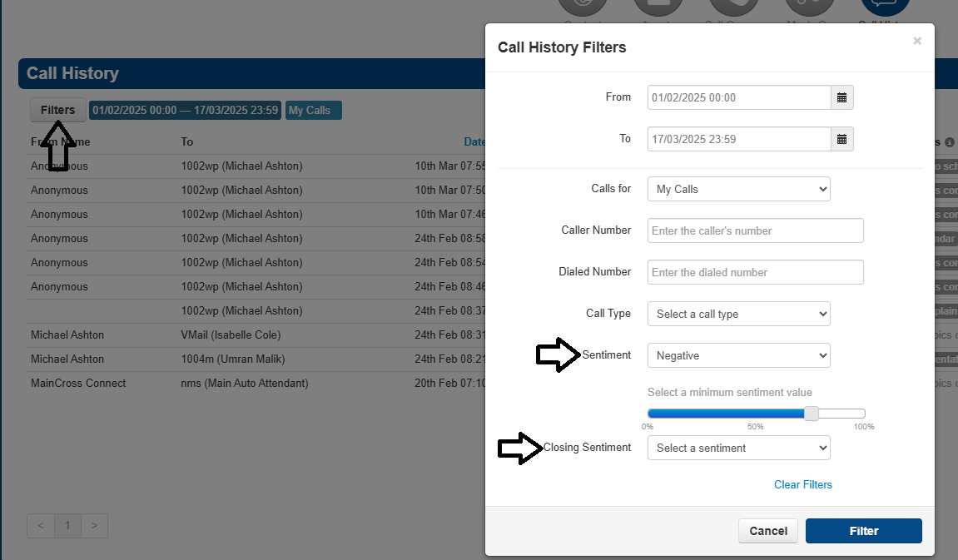This screenshot has width=958, height=560.
Task: Click the Clear Filters link
Action: coord(803,484)
